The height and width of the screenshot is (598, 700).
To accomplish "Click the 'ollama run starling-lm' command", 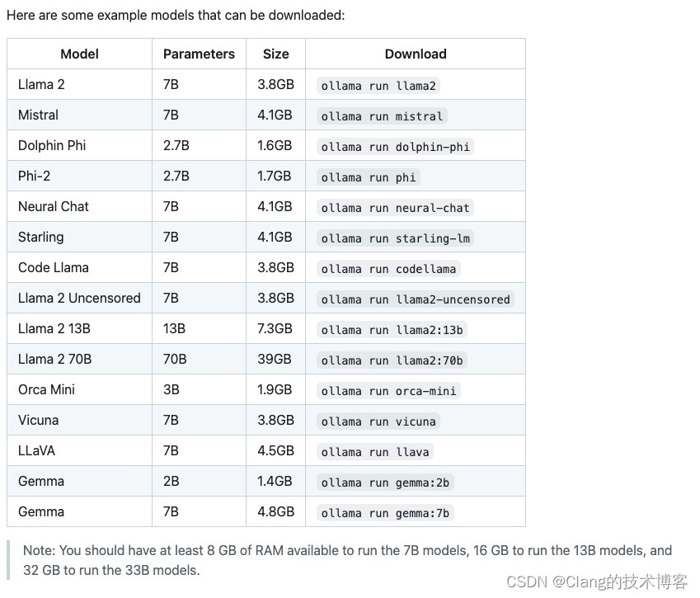I will (x=397, y=238).
